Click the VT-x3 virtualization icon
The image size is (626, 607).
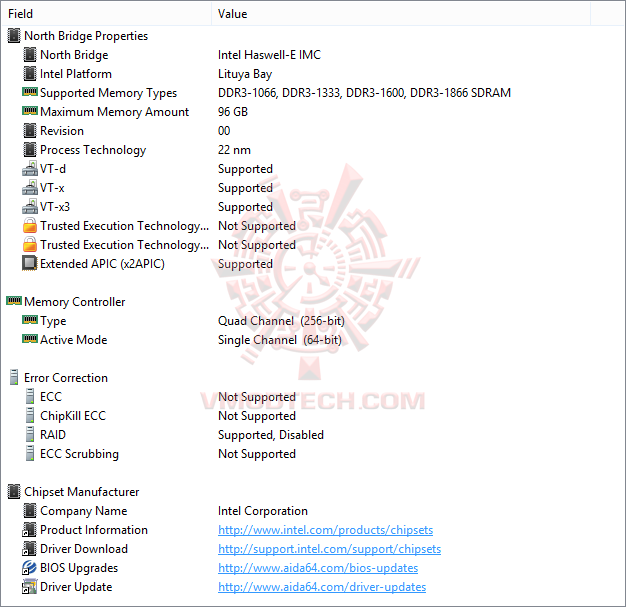(x=30, y=206)
